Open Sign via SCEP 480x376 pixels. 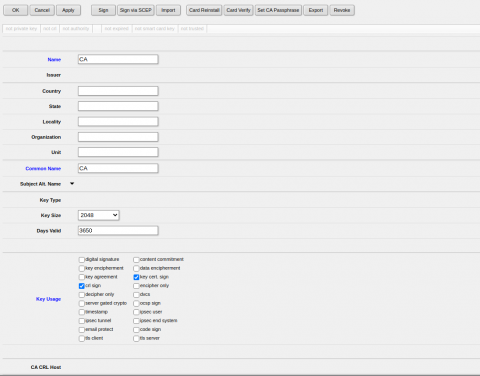pyautogui.click(x=136, y=10)
